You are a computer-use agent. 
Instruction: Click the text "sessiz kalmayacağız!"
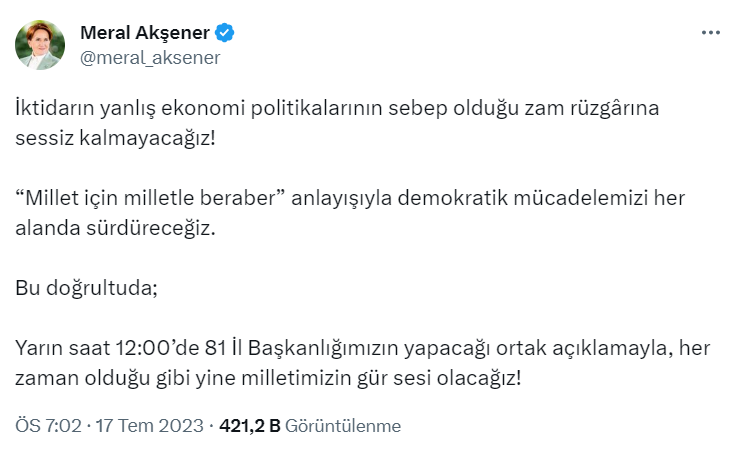(x=115, y=136)
